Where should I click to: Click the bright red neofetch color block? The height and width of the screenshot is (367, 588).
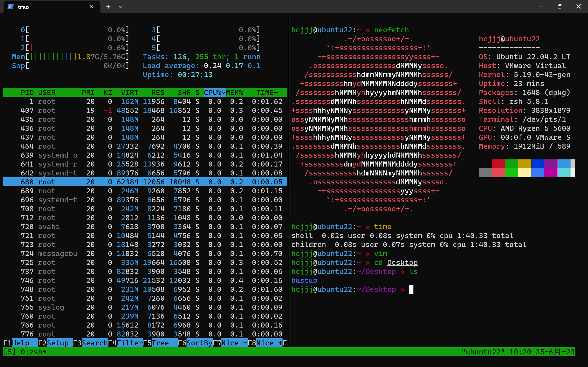(498, 173)
